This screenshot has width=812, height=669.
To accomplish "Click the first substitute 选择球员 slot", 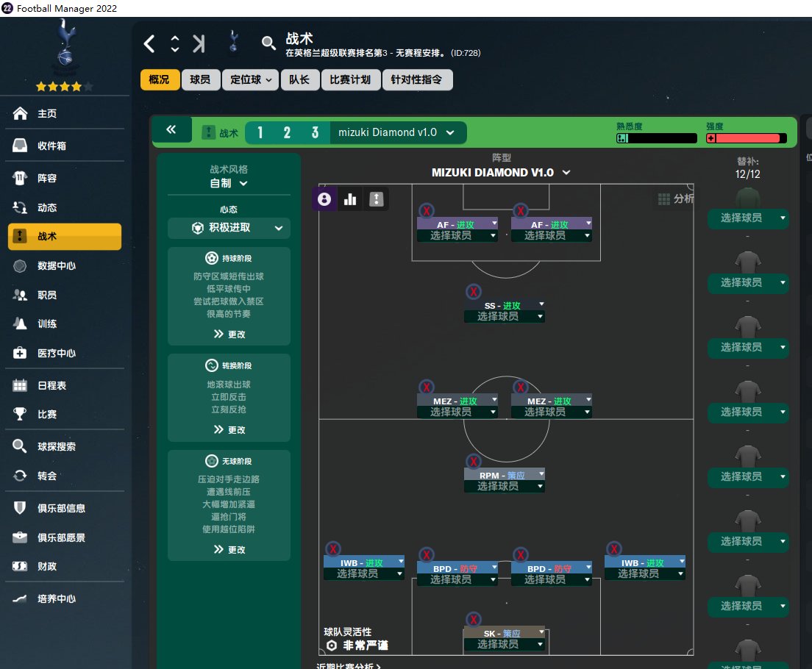I will point(748,218).
